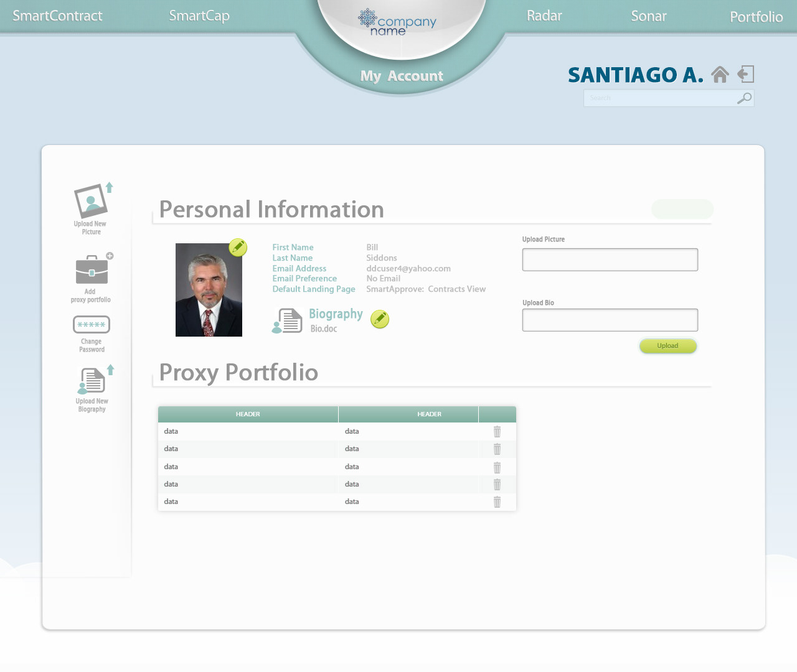Go to the Radar section
Screen dimensions: 797x672
click(x=544, y=16)
